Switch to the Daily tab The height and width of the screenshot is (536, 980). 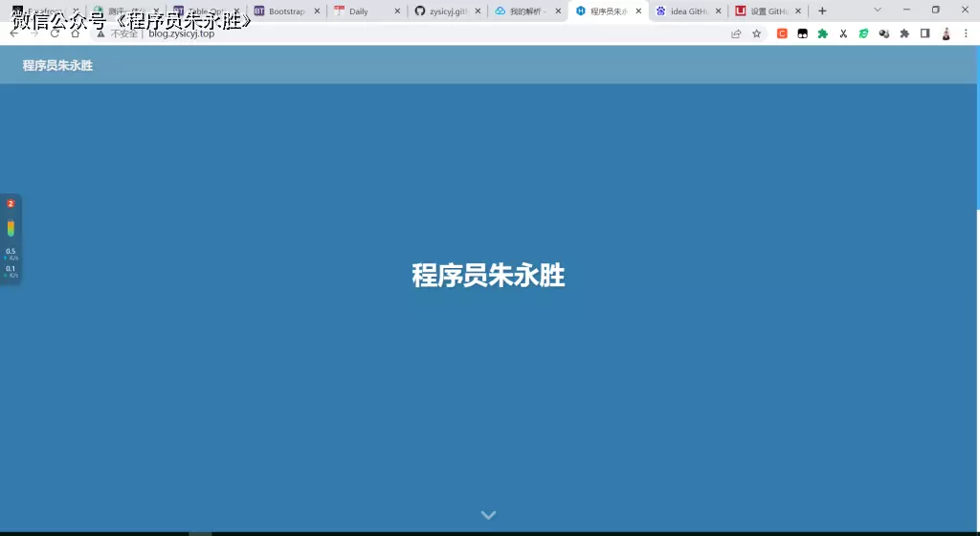[x=360, y=11]
